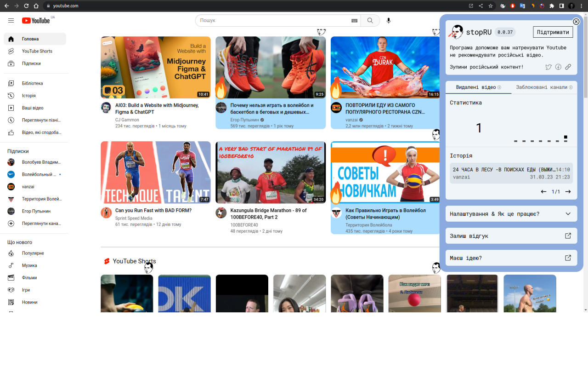Go to previous history page arrow
588x368 pixels.
tap(543, 192)
